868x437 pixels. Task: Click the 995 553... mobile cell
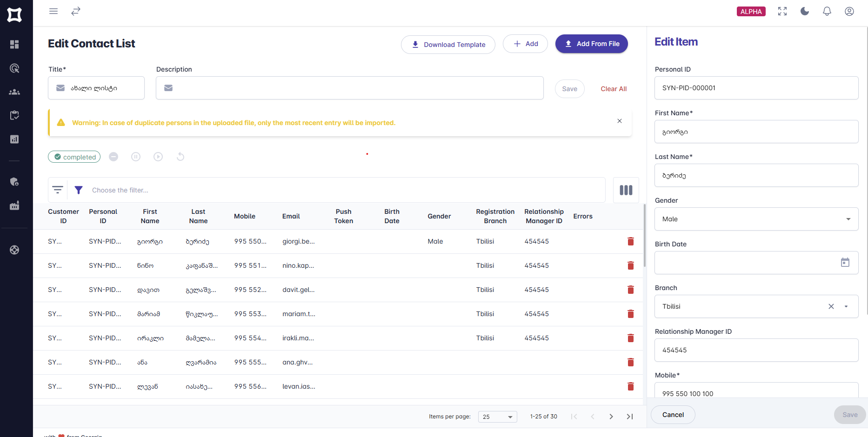tap(250, 314)
